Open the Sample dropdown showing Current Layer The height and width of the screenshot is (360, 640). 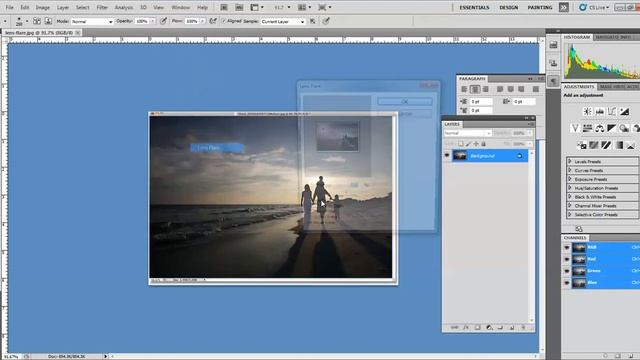click(x=283, y=21)
